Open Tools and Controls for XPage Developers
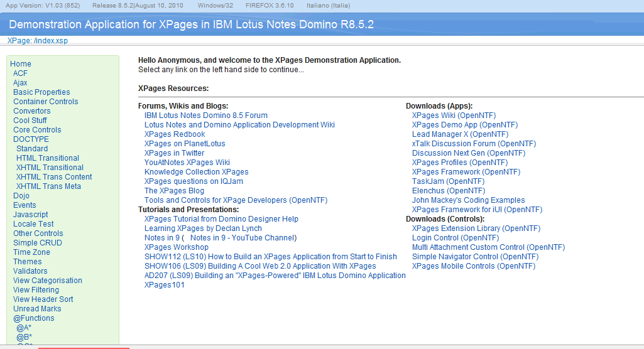 point(236,200)
